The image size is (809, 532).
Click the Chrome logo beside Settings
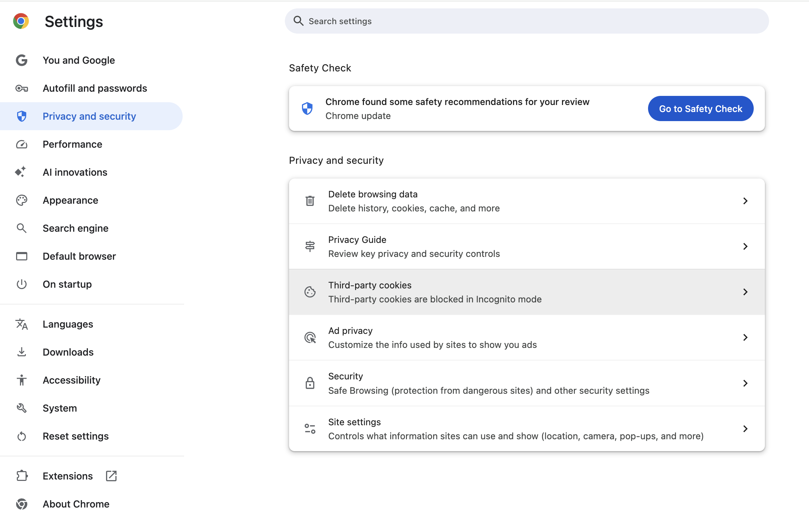coord(21,21)
